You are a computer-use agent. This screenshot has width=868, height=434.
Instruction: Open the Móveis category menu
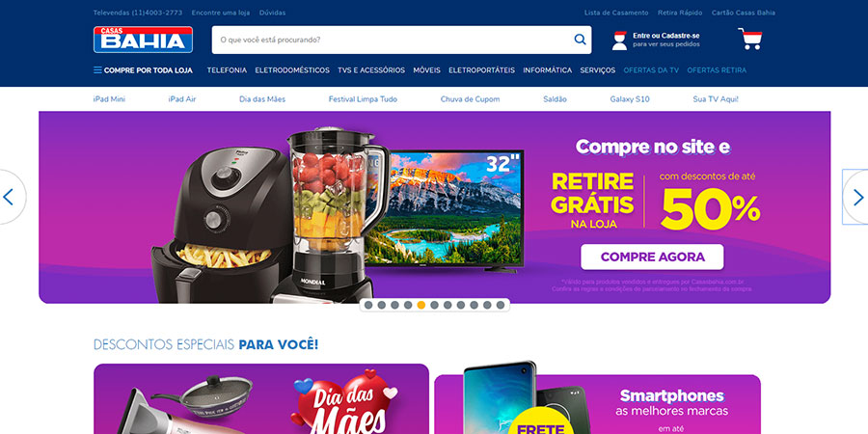pos(427,70)
